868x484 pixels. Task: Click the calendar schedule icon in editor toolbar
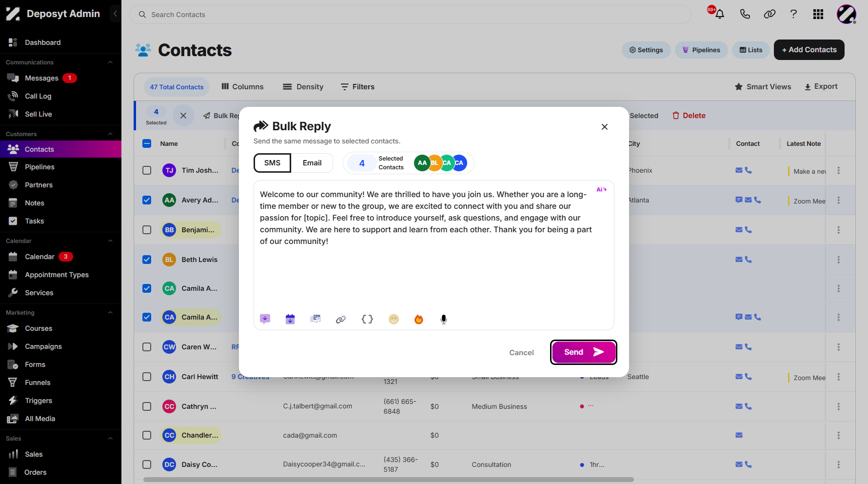(x=290, y=319)
